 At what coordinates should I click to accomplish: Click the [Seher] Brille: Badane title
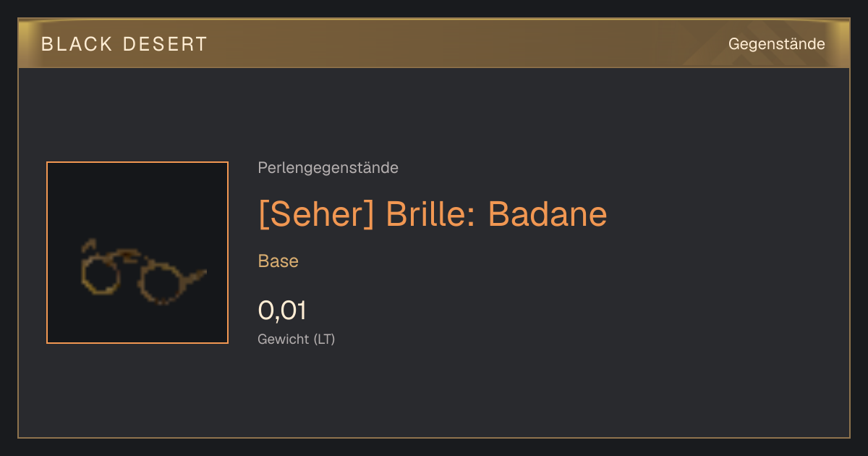click(433, 214)
